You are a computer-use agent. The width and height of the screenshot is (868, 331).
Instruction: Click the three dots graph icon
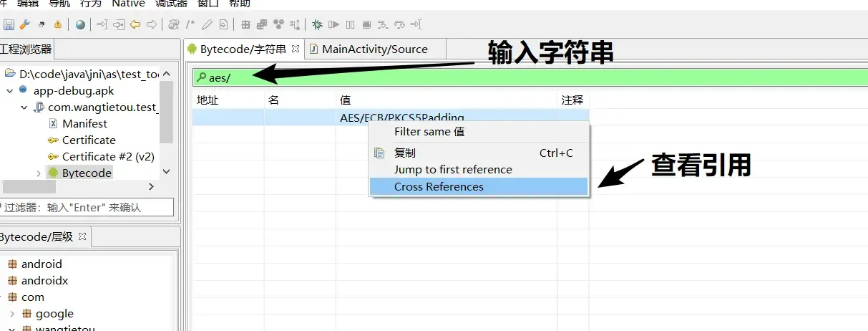278,24
